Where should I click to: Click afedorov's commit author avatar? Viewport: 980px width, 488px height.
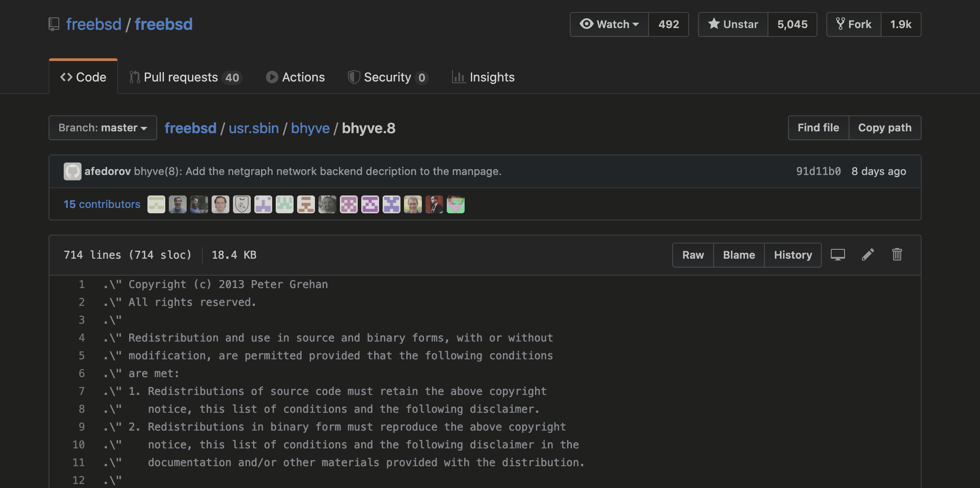pos(72,171)
